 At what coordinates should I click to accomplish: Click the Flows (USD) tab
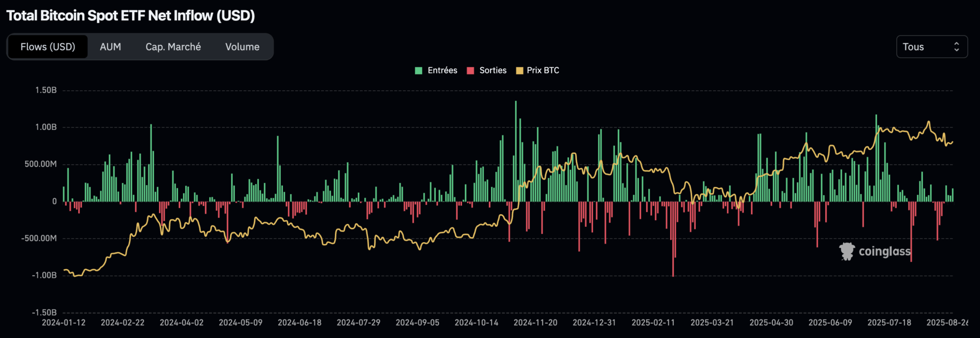coord(48,47)
